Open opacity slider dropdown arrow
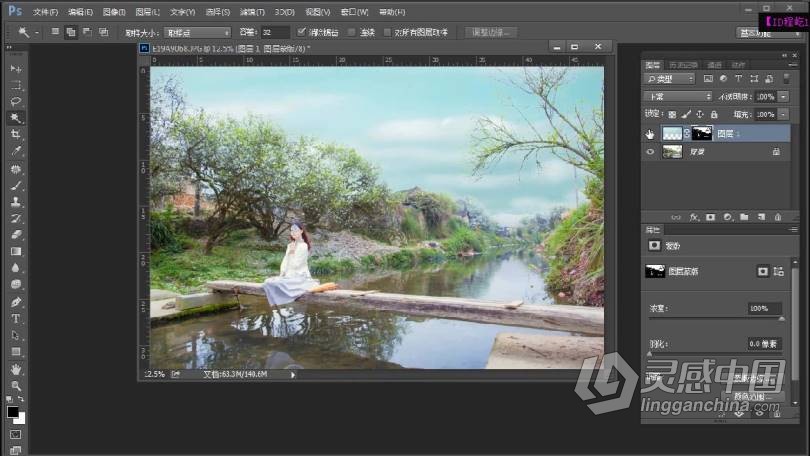This screenshot has width=810, height=456. [x=784, y=97]
